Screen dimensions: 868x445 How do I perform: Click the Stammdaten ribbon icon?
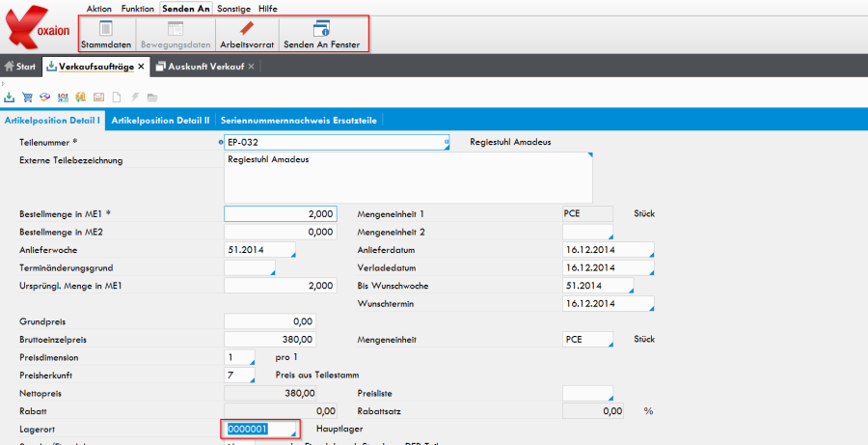click(106, 35)
